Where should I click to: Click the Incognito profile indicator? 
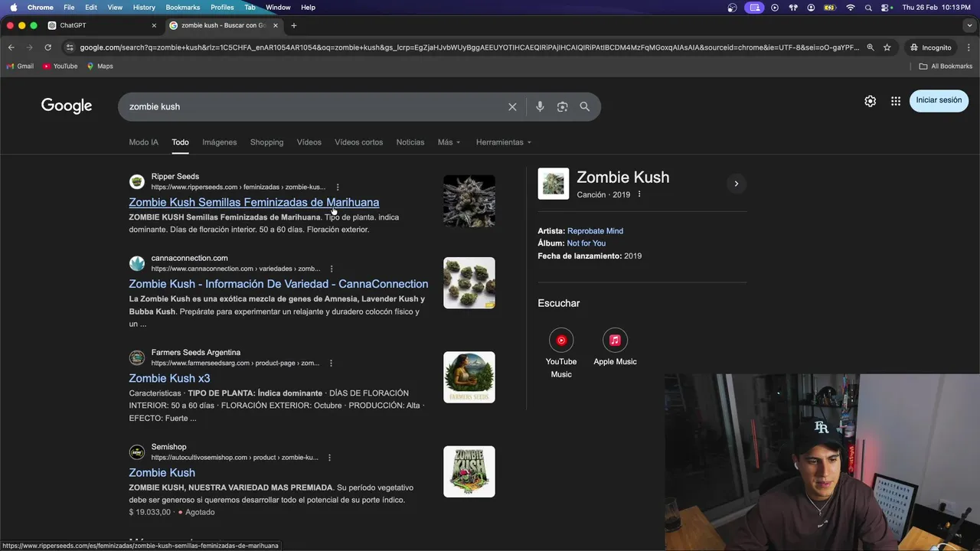[x=930, y=47]
